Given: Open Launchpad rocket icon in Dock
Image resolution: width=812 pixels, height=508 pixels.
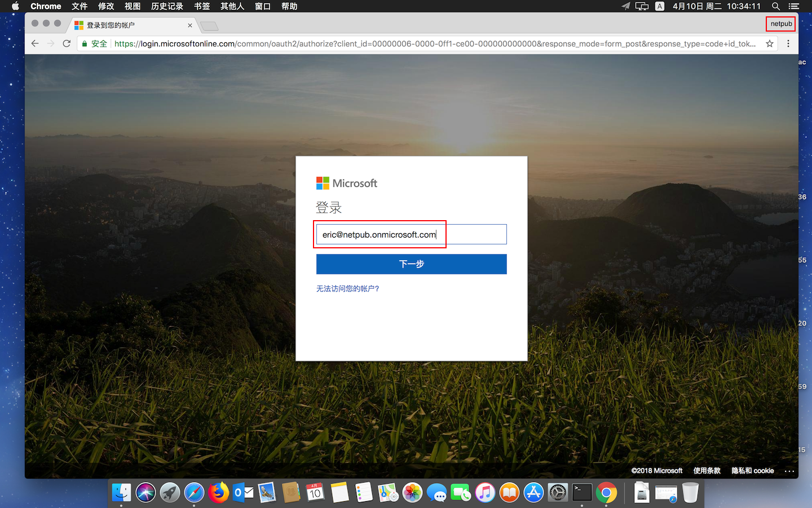Looking at the screenshot, I should [x=170, y=493].
